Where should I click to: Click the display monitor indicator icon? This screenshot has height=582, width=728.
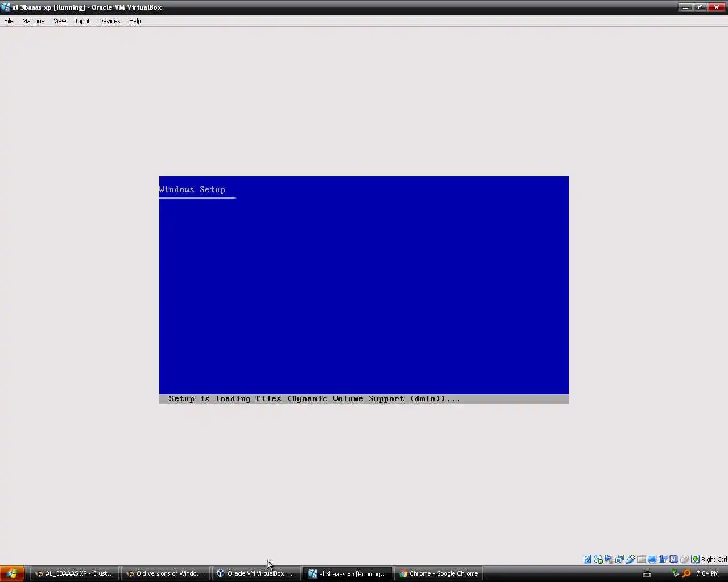click(652, 559)
